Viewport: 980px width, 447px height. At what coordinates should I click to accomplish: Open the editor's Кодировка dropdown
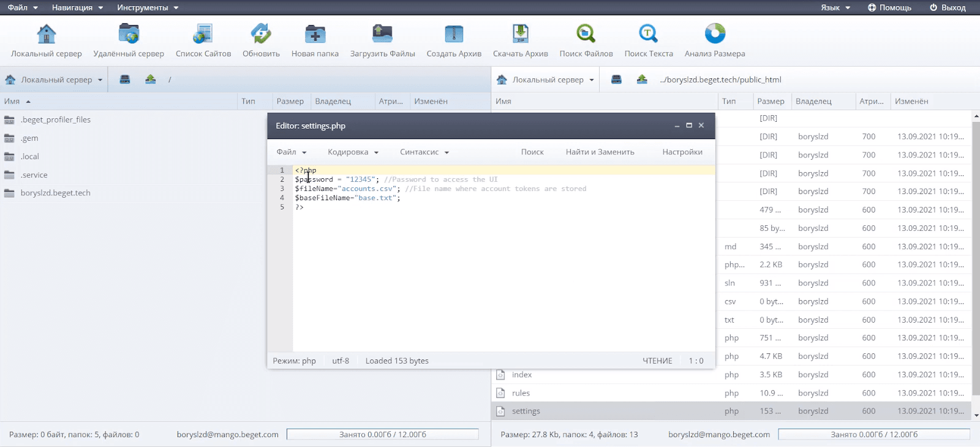pos(353,152)
